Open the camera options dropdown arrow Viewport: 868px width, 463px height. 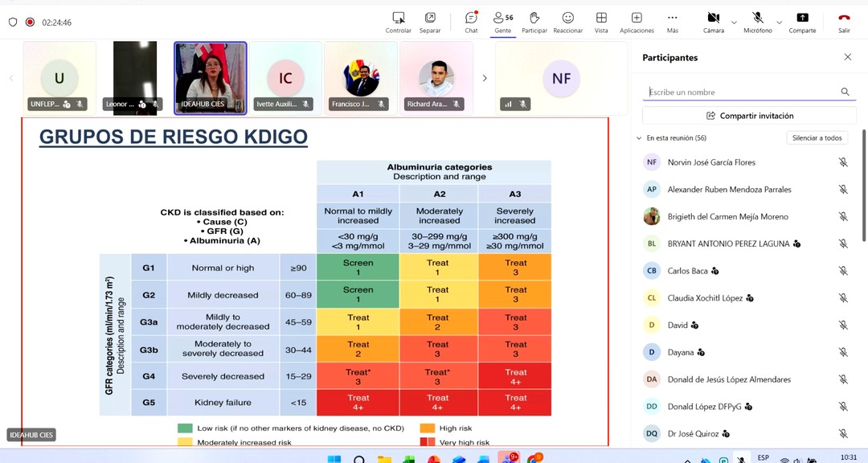coord(734,23)
